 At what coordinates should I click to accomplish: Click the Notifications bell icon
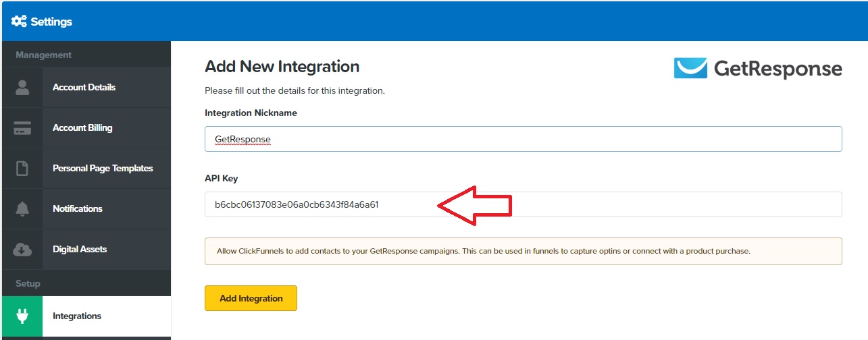[22, 208]
